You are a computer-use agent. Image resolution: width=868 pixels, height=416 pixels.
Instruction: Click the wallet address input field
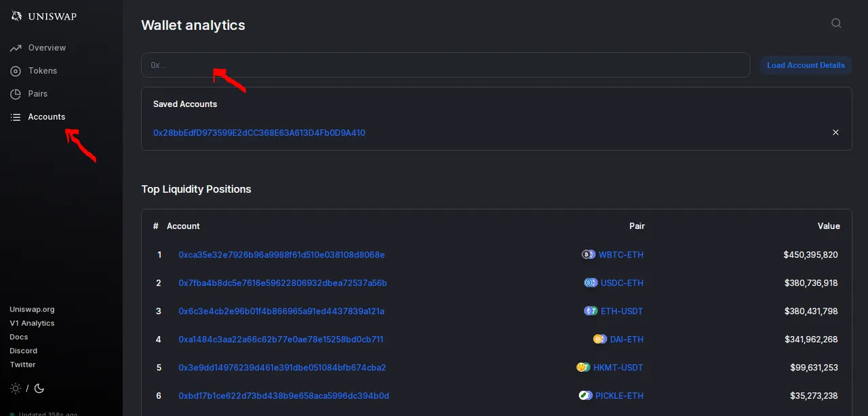pos(446,65)
